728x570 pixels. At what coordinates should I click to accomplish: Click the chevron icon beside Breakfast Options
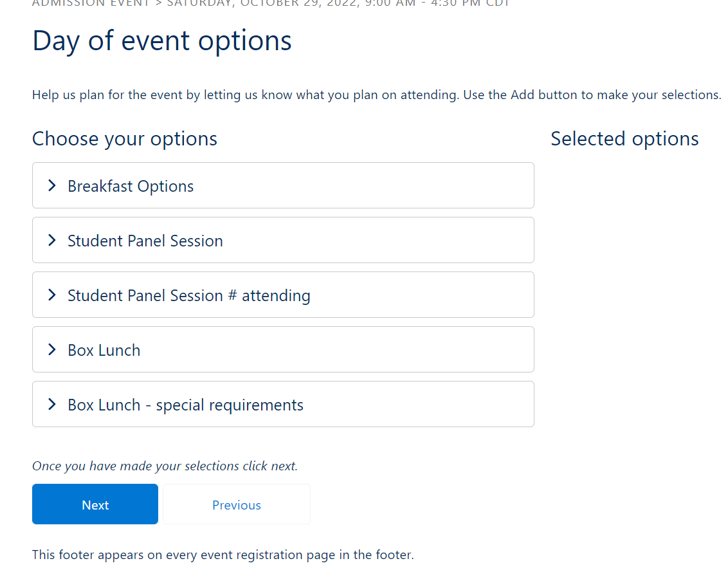(x=52, y=186)
